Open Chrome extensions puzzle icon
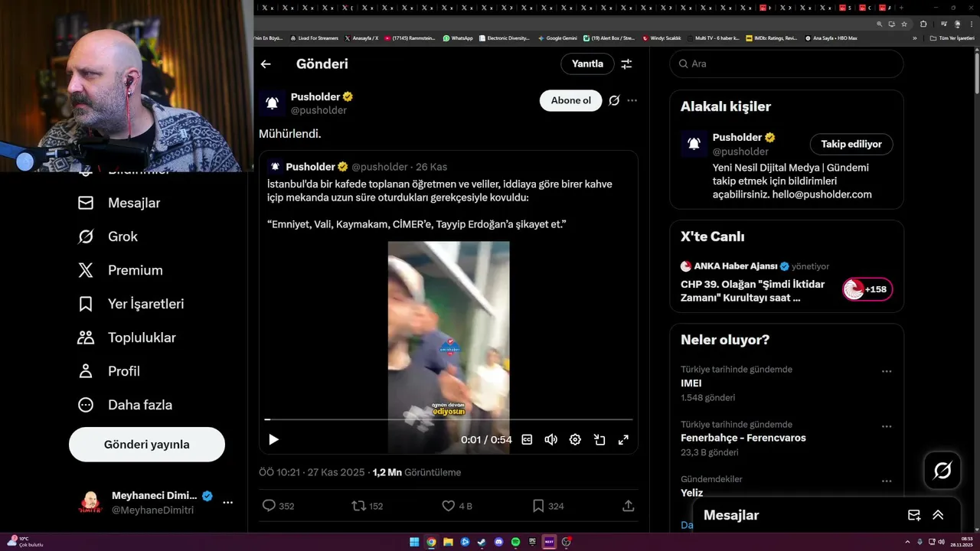The height and width of the screenshot is (551, 980). [923, 24]
